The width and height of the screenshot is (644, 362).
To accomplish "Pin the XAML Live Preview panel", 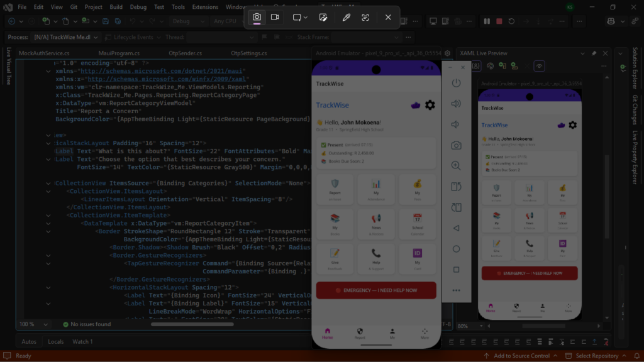I will point(594,53).
